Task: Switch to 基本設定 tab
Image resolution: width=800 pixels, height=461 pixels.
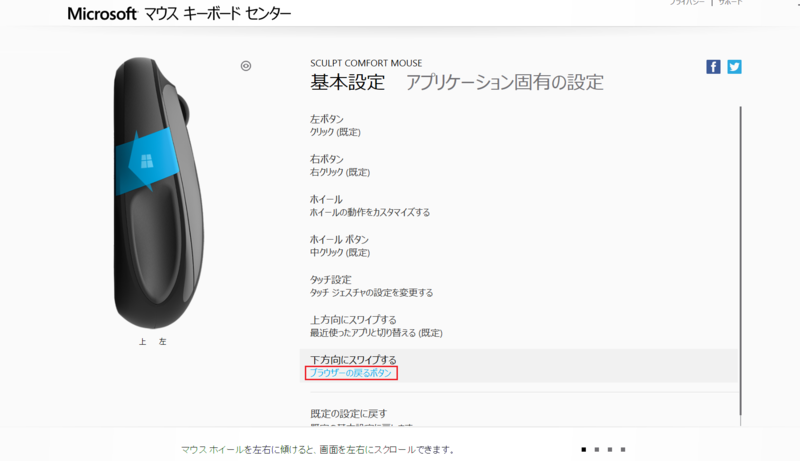Action: tap(347, 82)
